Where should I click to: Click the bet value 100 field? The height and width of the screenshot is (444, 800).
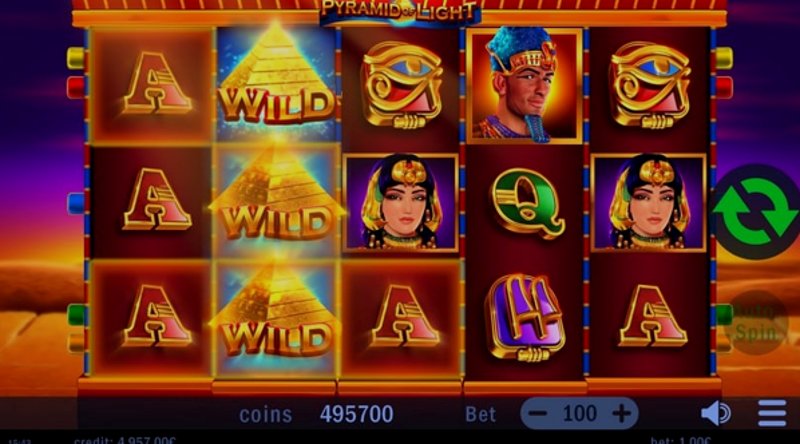click(580, 413)
